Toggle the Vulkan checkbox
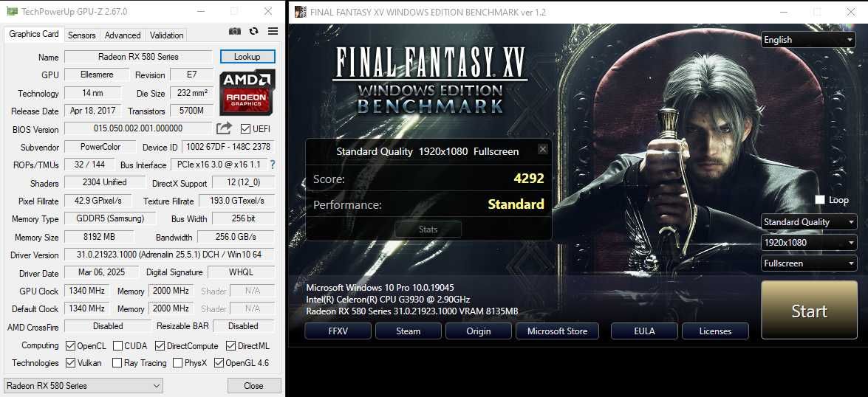Viewport: 868px width, 397px height. 70,363
